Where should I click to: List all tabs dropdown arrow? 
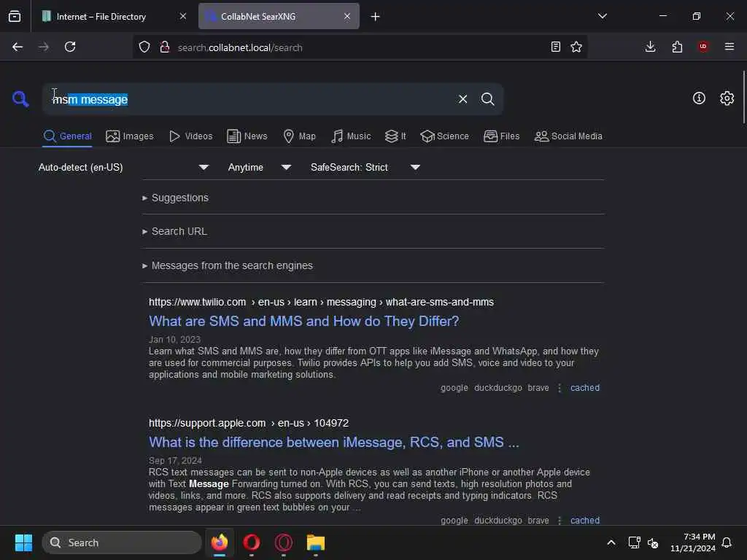click(602, 16)
